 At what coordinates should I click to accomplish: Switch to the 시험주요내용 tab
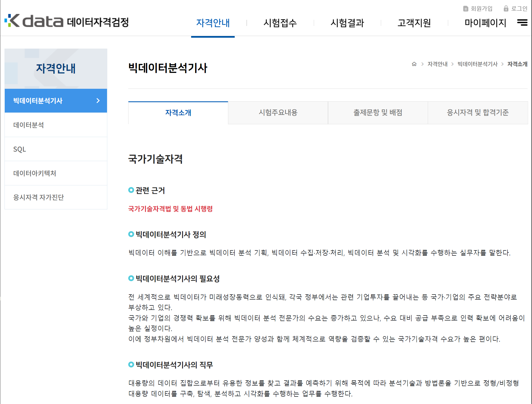[x=278, y=113]
